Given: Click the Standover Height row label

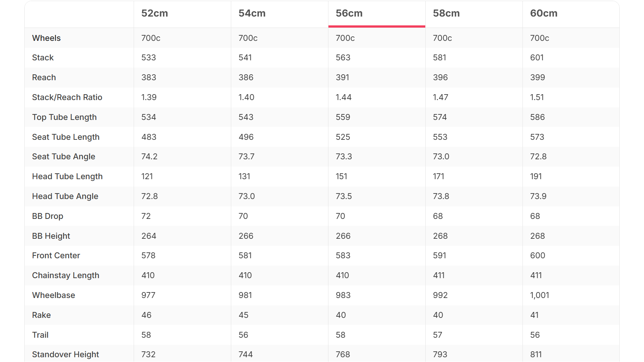Looking at the screenshot, I should (66, 354).
